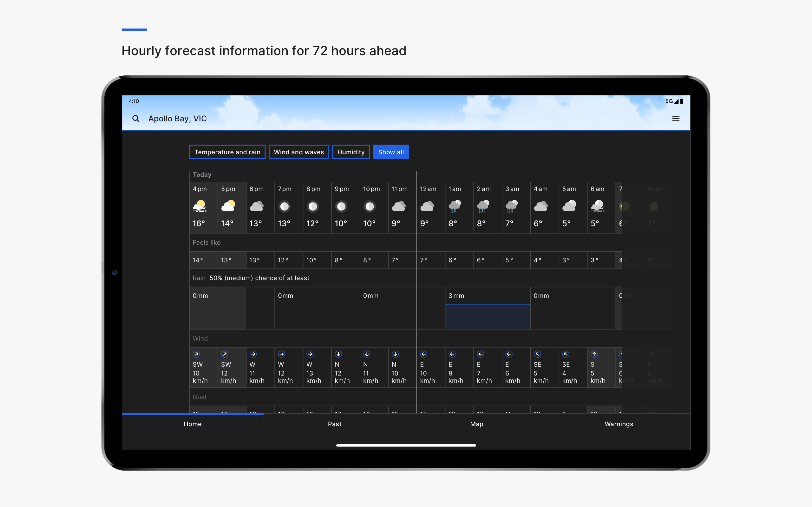Image resolution: width=812 pixels, height=507 pixels.
Task: Click the 4 pm southwest wind arrow icon
Action: tap(196, 354)
